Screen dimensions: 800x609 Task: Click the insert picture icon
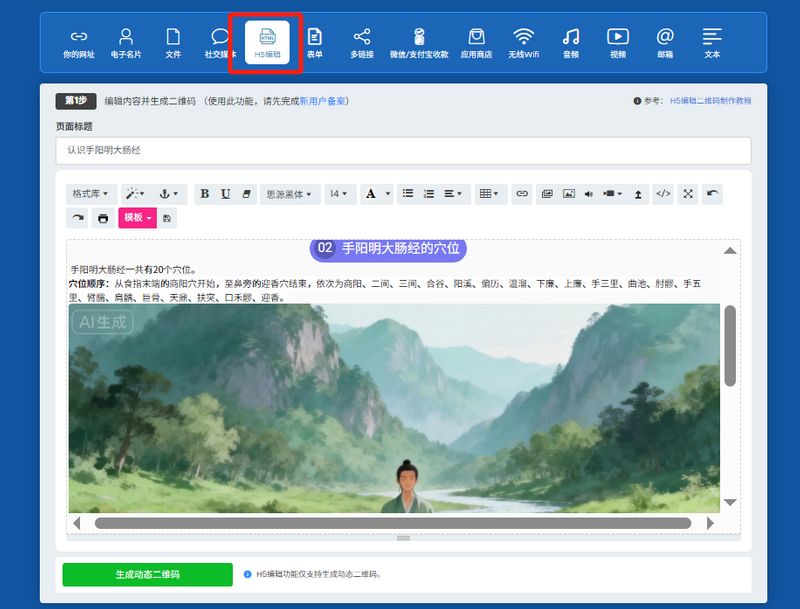569,194
